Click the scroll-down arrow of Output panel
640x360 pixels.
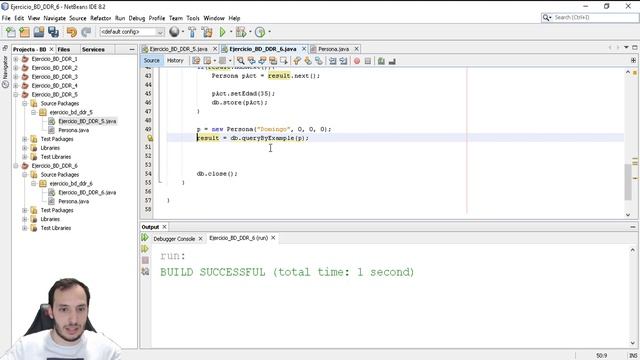[x=633, y=343]
